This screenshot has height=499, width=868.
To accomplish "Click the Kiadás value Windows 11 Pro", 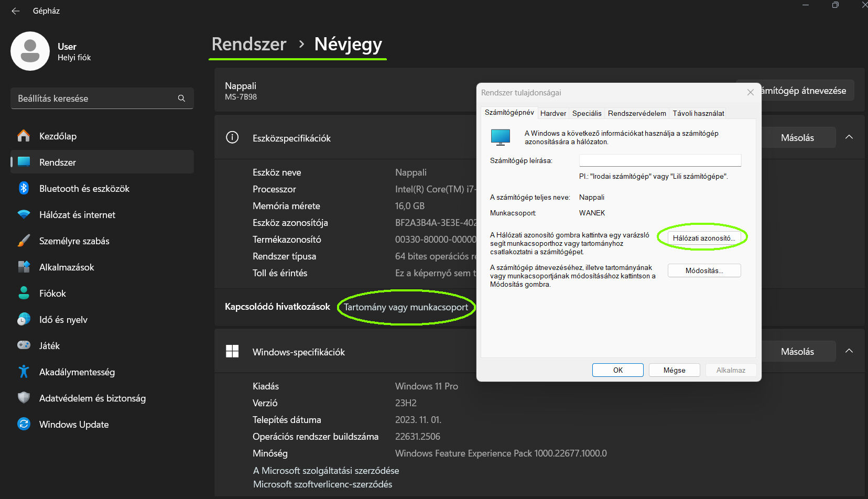I will [x=427, y=386].
